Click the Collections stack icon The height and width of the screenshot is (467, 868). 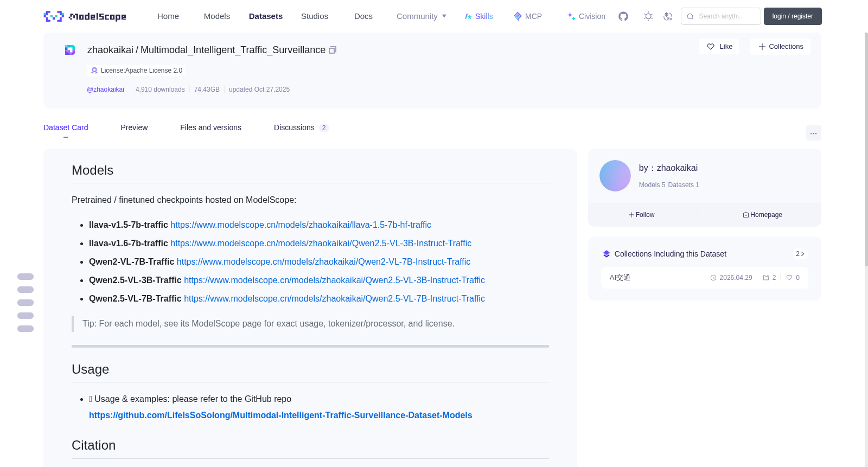point(607,254)
